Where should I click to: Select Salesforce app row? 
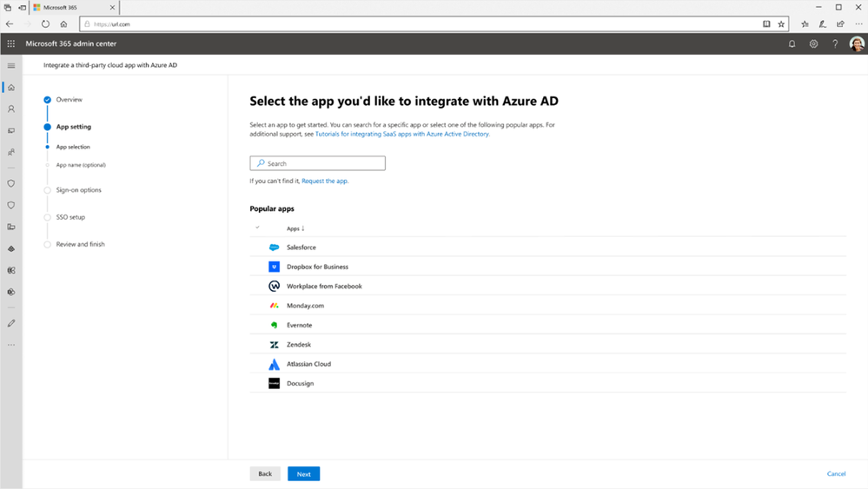click(548, 248)
